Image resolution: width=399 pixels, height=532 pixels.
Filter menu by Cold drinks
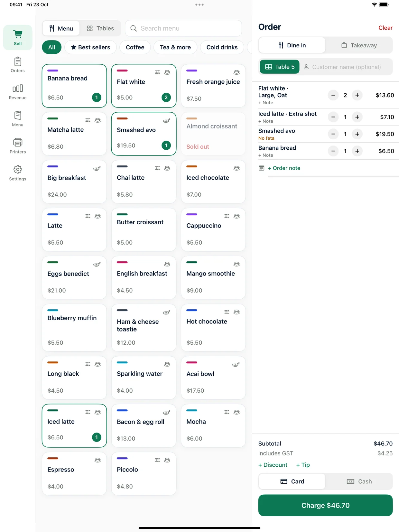(222, 47)
